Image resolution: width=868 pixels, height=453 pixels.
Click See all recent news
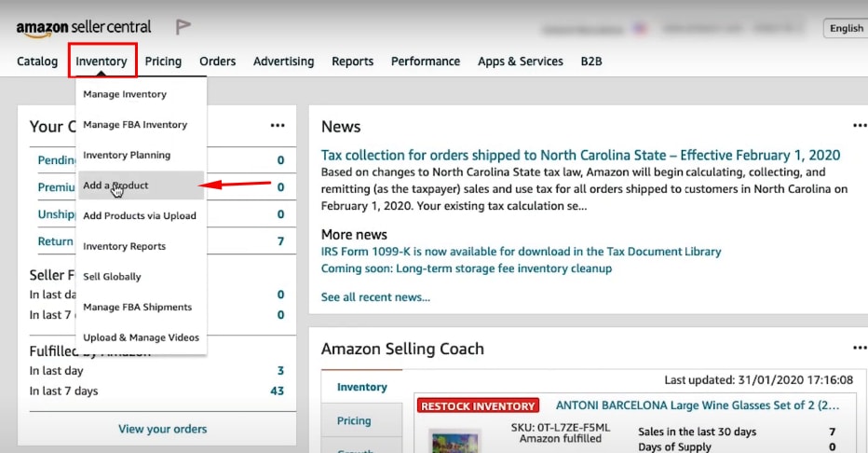click(375, 296)
